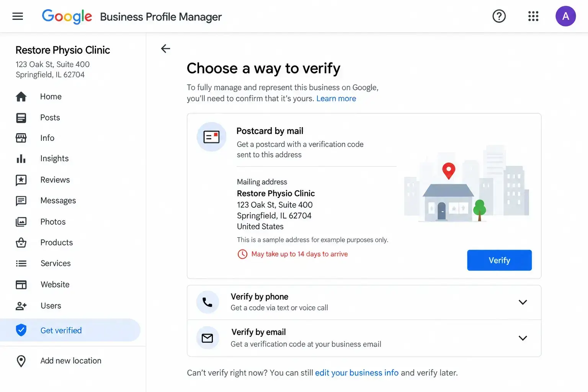Click the blue Verify button

[499, 260]
